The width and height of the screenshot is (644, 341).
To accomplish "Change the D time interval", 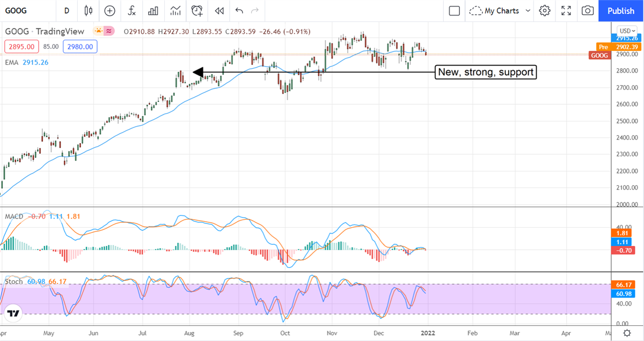I will pos(67,10).
